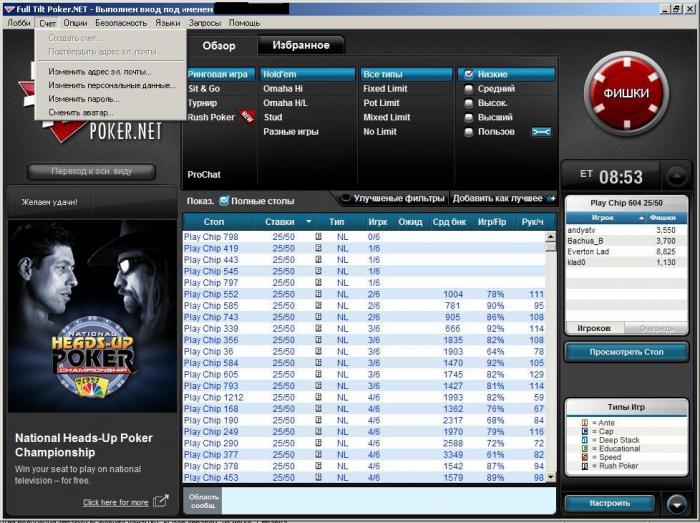
Task: Enable the Высший stakes checkbox
Action: [468, 117]
